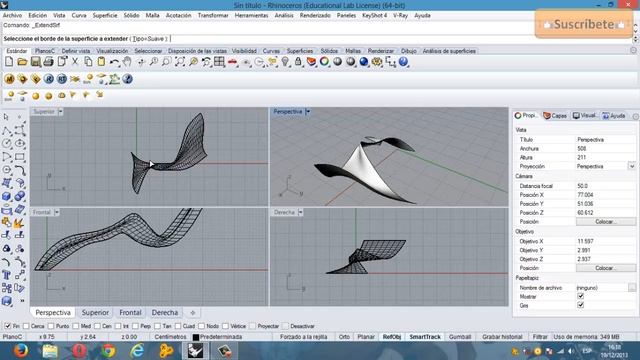Toggle the Fin osnap checkbox
The width and height of the screenshot is (640, 360).
[x=8, y=326]
